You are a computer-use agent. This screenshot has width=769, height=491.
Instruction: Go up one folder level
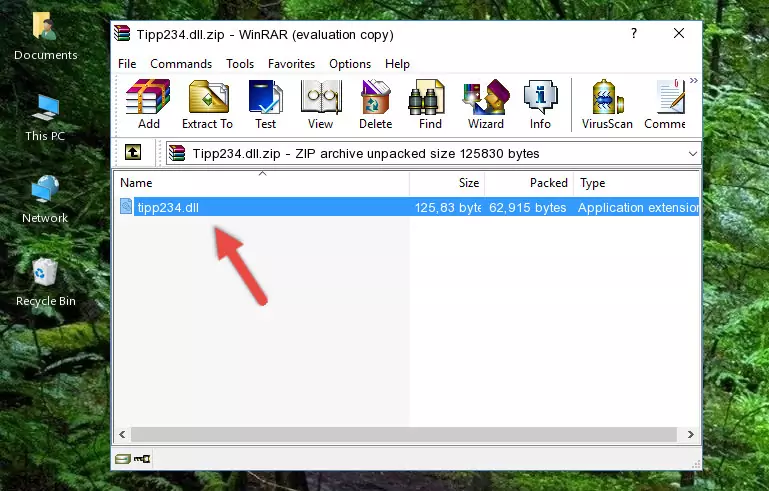(x=133, y=153)
